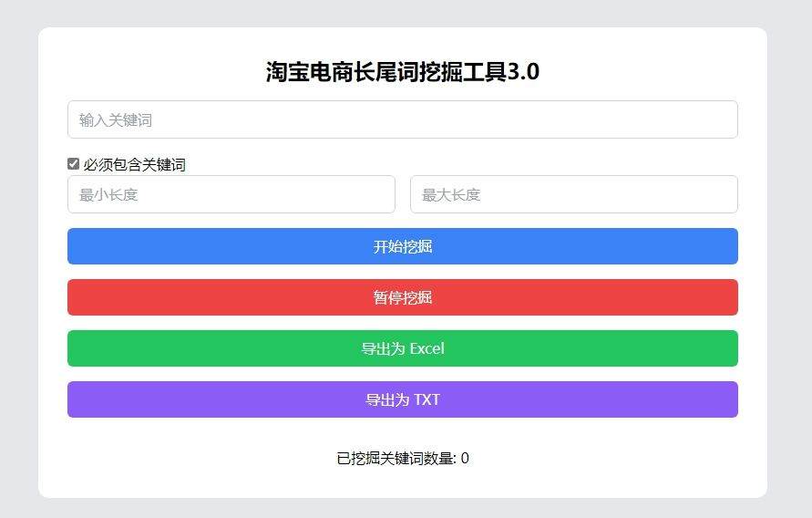
Task: Export results via 导出为 Excel
Action: pyautogui.click(x=403, y=348)
